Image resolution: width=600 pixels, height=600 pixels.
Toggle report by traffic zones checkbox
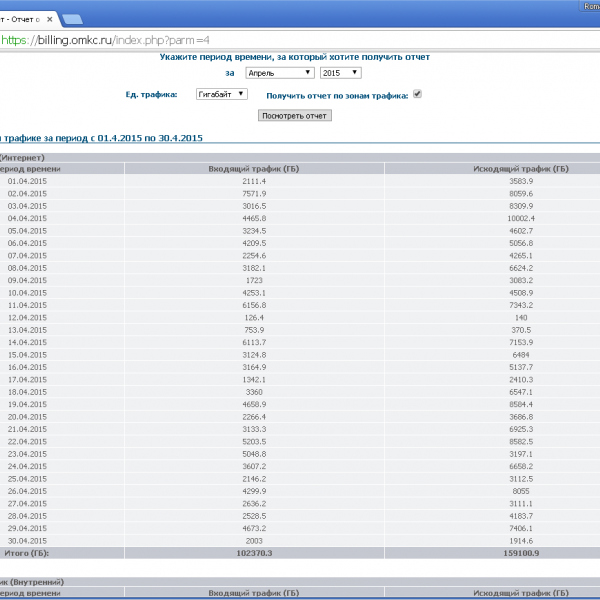(417, 94)
